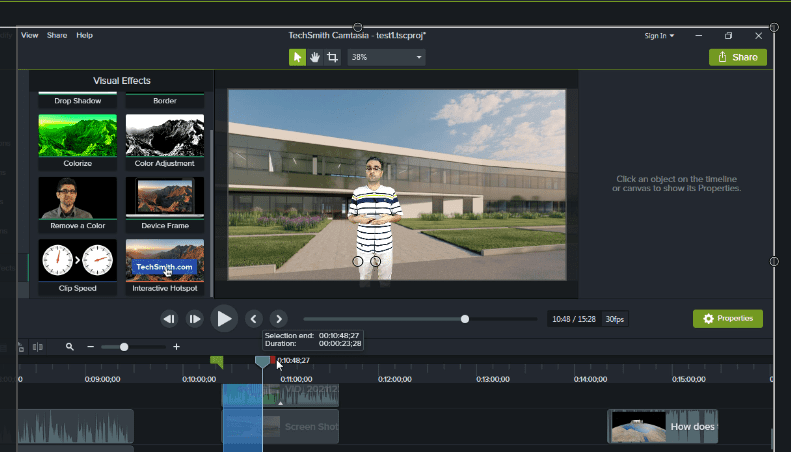Open the Properties panel button

(727, 319)
